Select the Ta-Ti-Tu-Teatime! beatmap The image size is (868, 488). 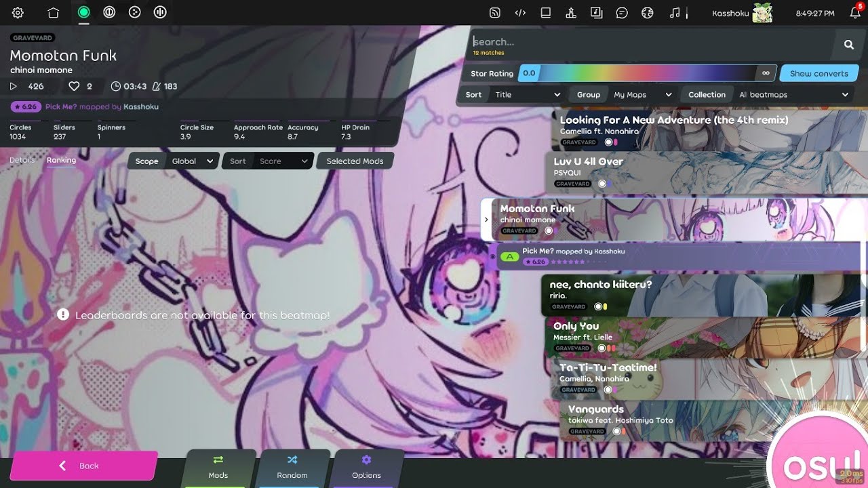coord(710,378)
